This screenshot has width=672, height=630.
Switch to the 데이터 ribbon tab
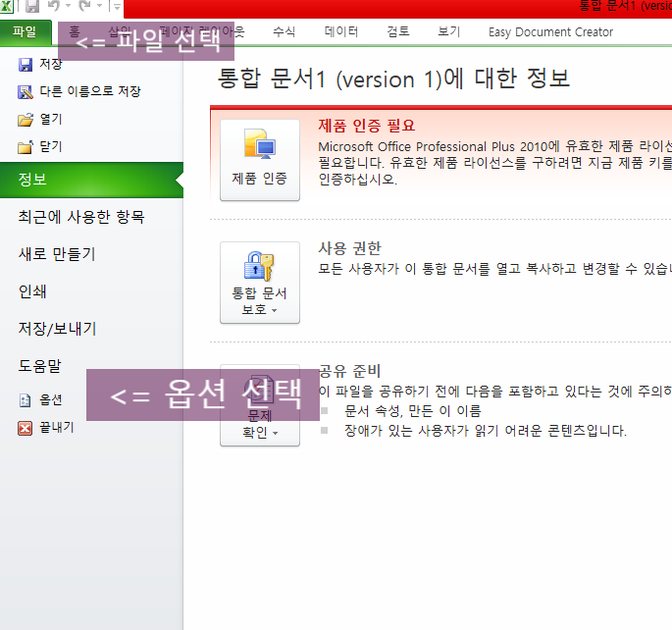coord(341,31)
